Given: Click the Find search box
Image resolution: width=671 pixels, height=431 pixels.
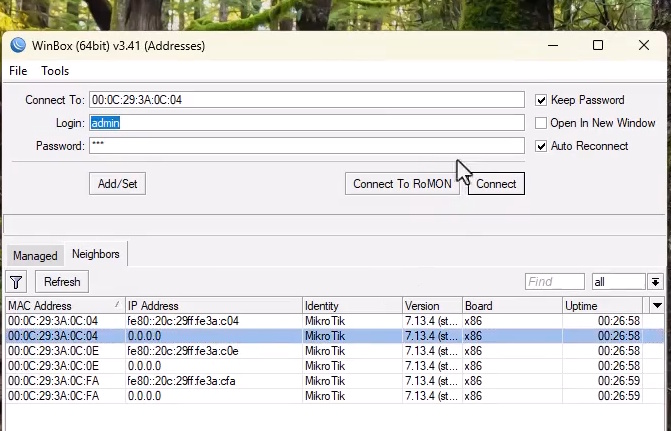Looking at the screenshot, I should [x=555, y=282].
